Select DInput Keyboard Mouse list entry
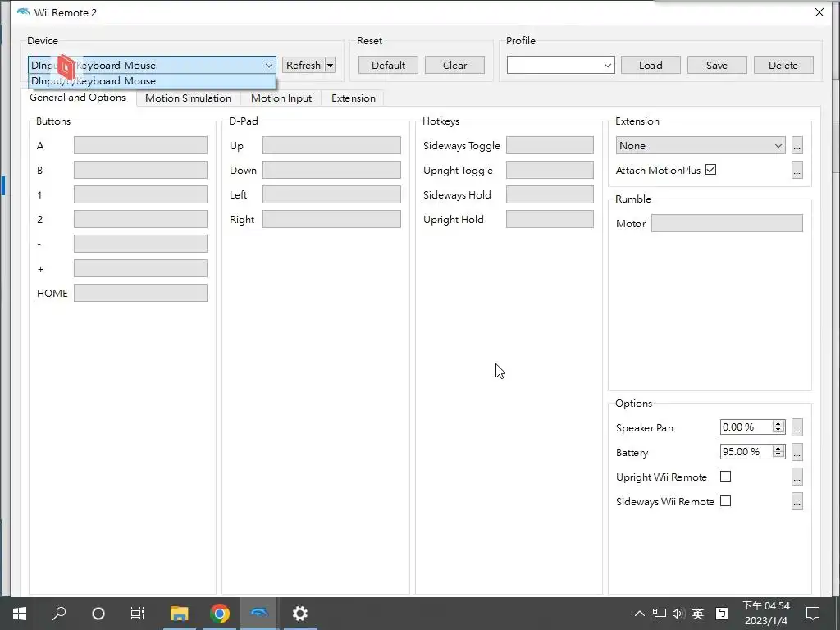840x630 pixels. 152,81
